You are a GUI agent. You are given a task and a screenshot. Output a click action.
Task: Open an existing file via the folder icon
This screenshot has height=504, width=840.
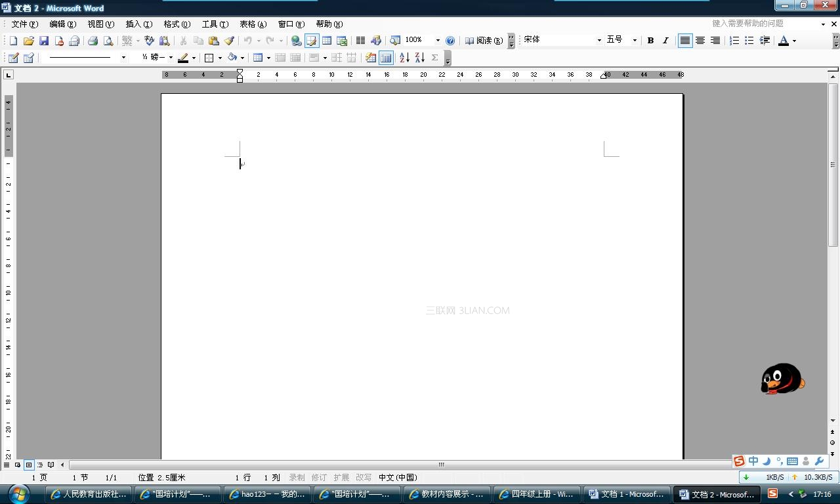tap(28, 41)
